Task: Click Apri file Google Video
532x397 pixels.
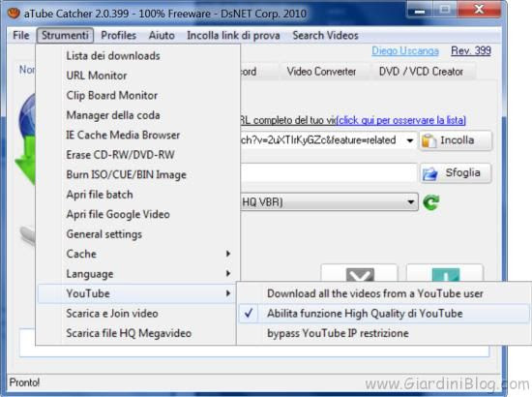Action: 136,214
